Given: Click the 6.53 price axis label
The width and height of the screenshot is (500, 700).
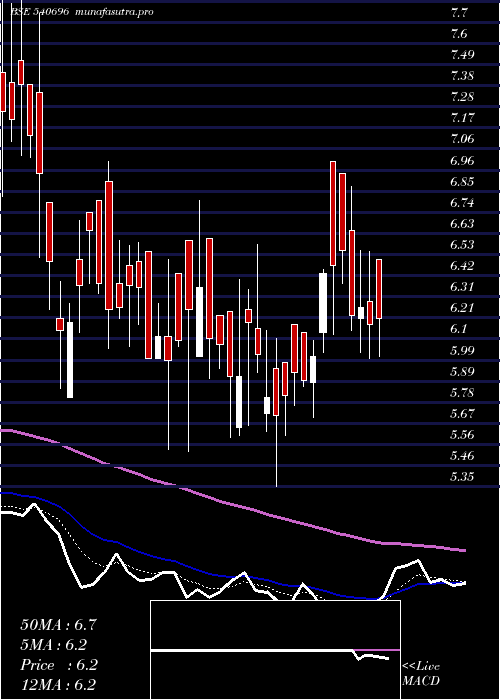Looking at the screenshot, I should pos(462,245).
